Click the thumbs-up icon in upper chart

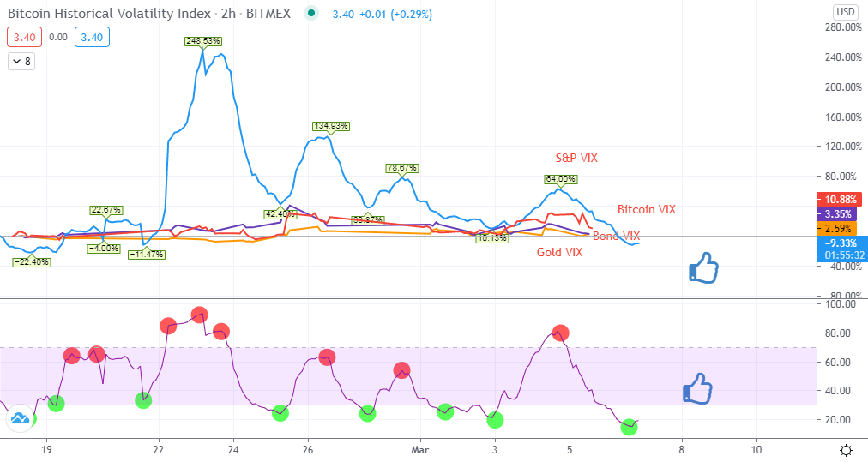pos(703,268)
